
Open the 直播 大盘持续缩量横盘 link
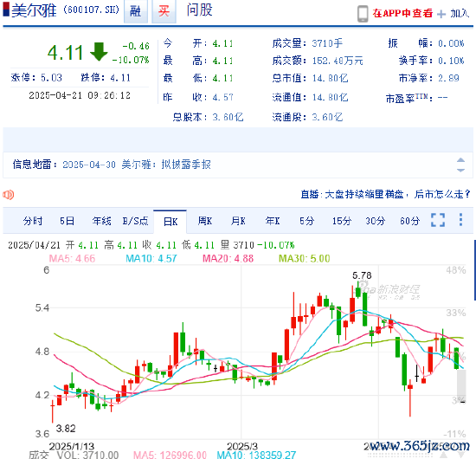(x=385, y=194)
